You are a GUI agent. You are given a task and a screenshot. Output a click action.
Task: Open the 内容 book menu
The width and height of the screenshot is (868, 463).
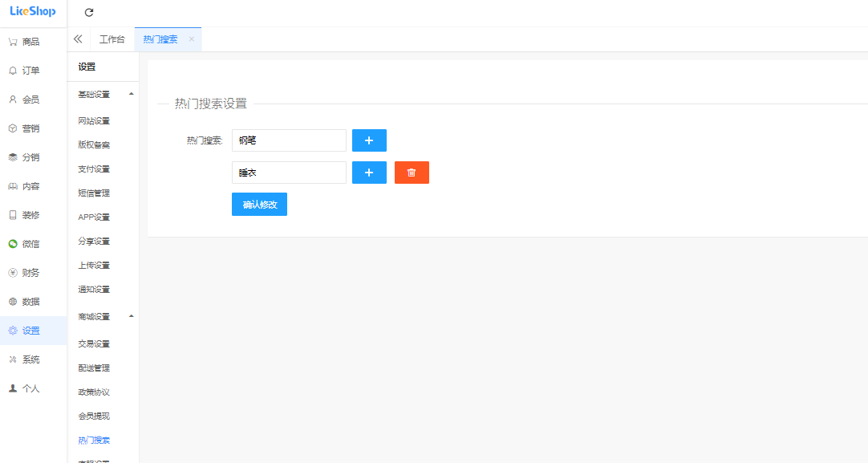point(33,186)
